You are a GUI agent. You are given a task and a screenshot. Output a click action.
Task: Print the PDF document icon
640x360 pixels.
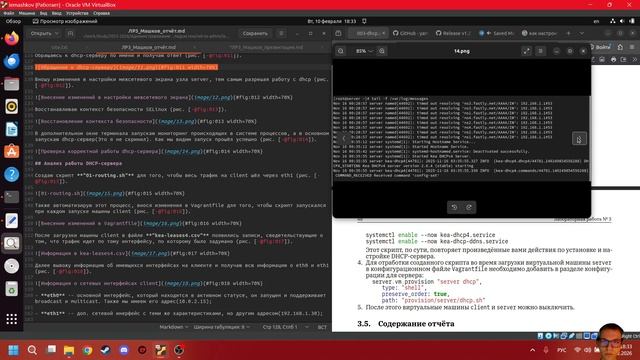[613, 60]
